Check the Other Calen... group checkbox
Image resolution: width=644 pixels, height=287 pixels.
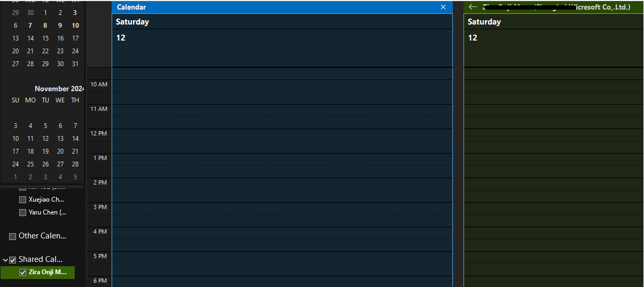(x=13, y=236)
